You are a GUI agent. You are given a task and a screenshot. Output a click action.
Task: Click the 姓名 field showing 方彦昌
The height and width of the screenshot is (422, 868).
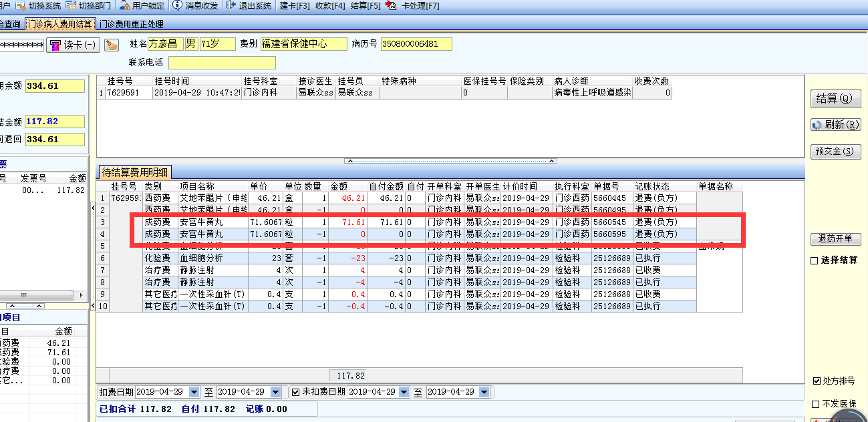(165, 44)
